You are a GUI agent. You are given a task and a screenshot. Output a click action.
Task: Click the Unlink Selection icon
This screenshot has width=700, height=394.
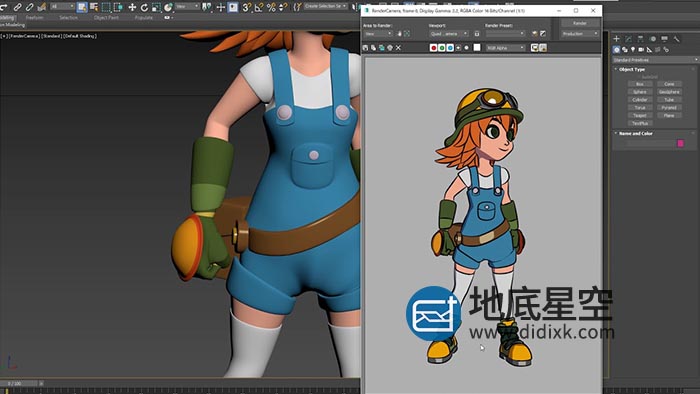tap(30, 7)
